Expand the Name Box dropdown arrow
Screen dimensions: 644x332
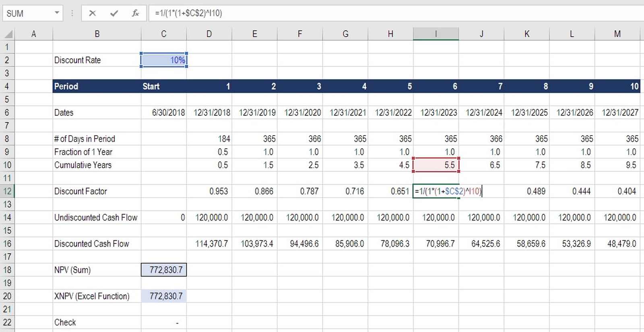[57, 13]
